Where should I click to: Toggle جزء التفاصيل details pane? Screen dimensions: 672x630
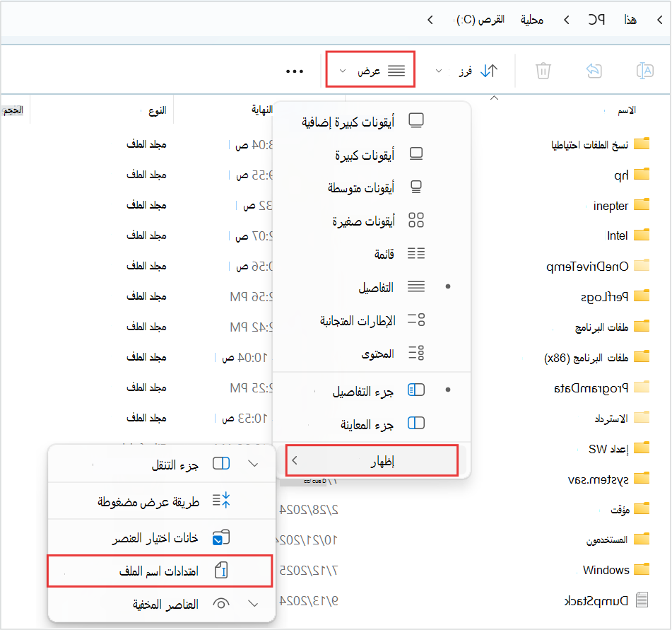[x=371, y=391]
